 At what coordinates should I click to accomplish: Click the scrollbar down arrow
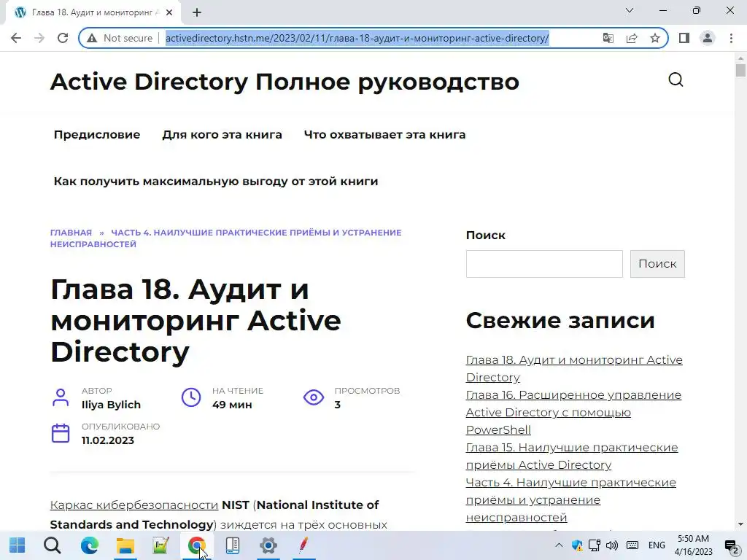pos(740,525)
